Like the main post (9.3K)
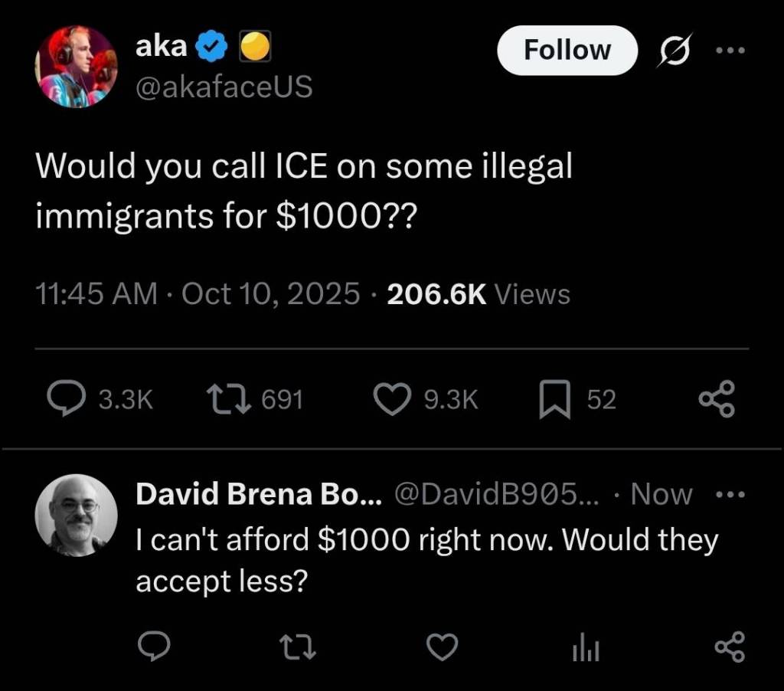Screen dimensions: 784x691 392,399
